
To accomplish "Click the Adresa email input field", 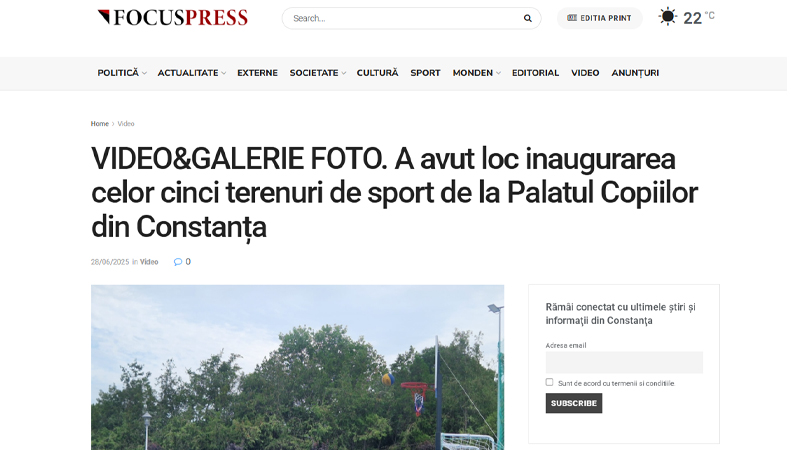I will (624, 362).
